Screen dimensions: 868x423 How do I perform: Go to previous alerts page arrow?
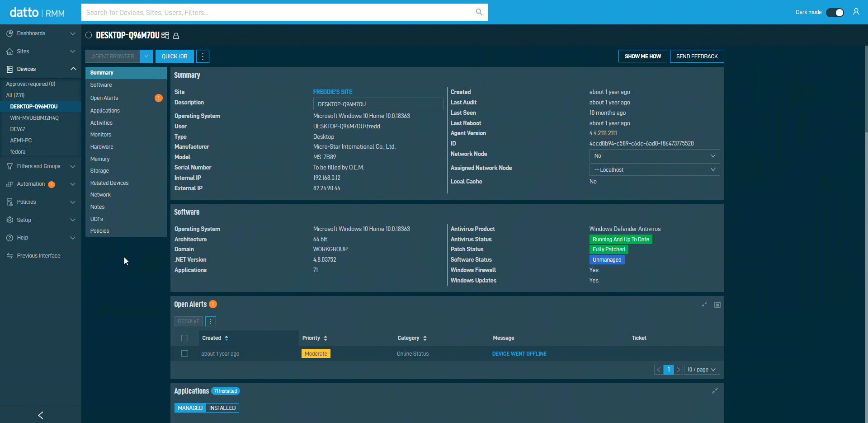point(659,370)
